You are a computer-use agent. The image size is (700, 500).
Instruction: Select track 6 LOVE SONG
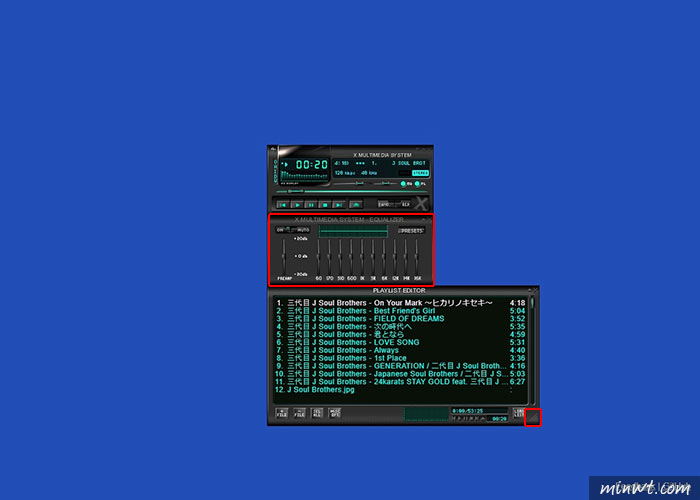click(400, 342)
